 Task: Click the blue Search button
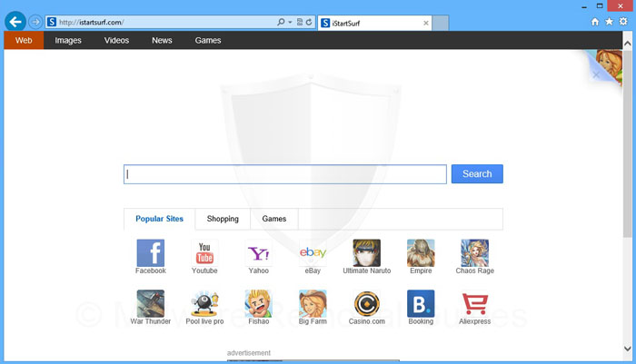click(x=477, y=174)
